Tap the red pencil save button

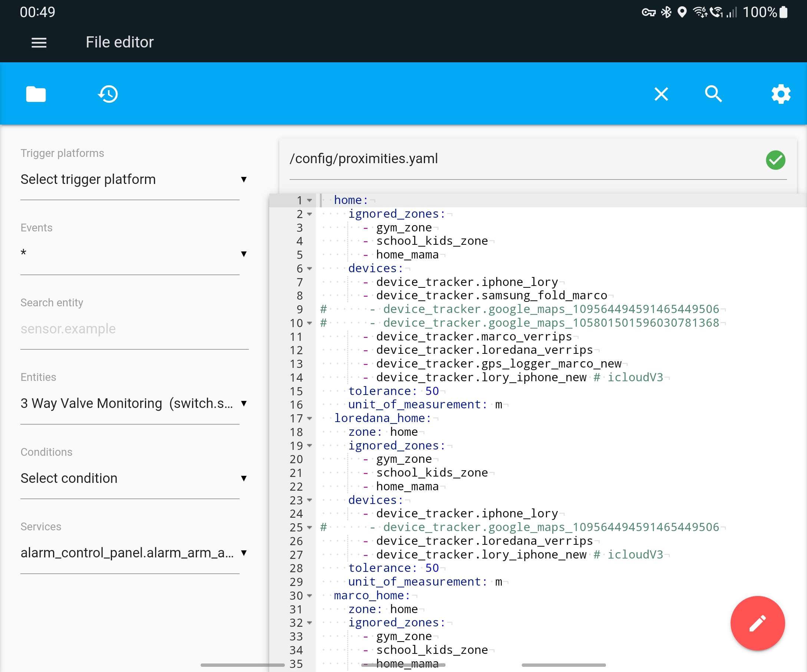point(757,623)
